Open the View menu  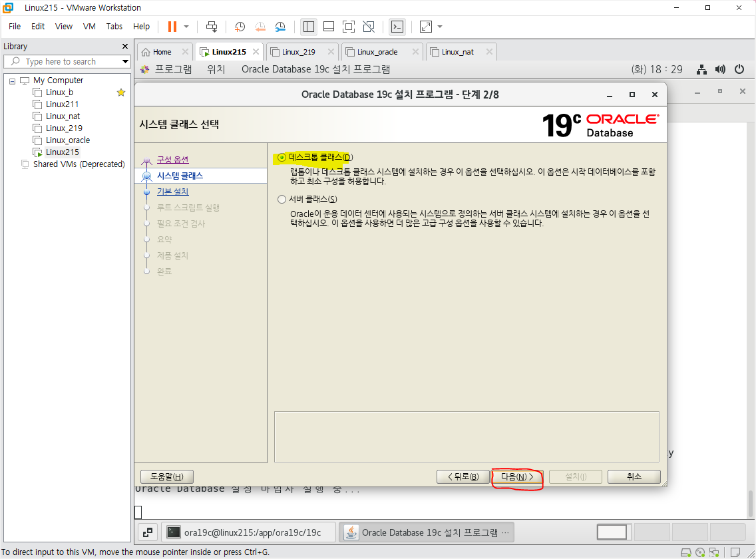click(x=64, y=27)
